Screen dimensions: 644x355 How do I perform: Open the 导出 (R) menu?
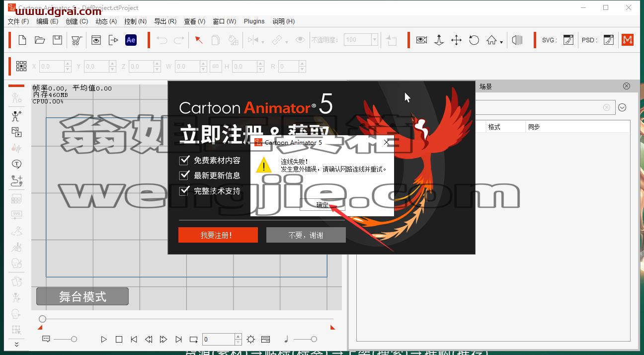(x=165, y=21)
